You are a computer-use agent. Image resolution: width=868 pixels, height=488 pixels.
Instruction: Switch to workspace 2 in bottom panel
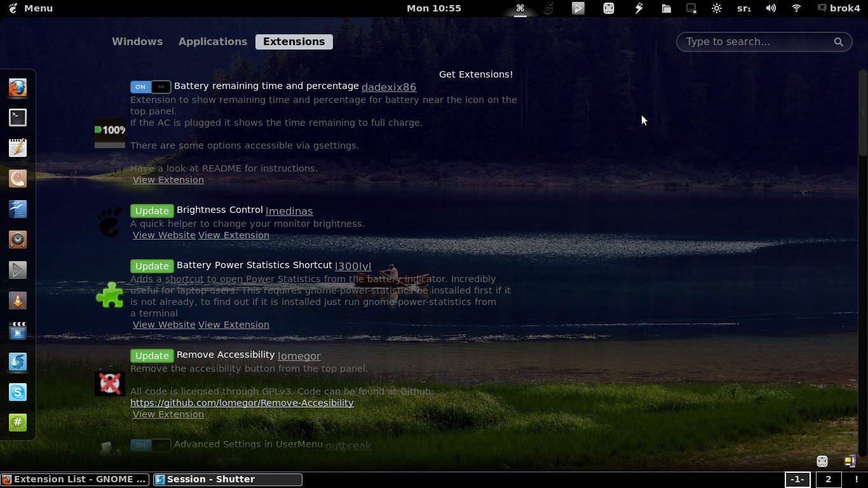pyautogui.click(x=828, y=480)
